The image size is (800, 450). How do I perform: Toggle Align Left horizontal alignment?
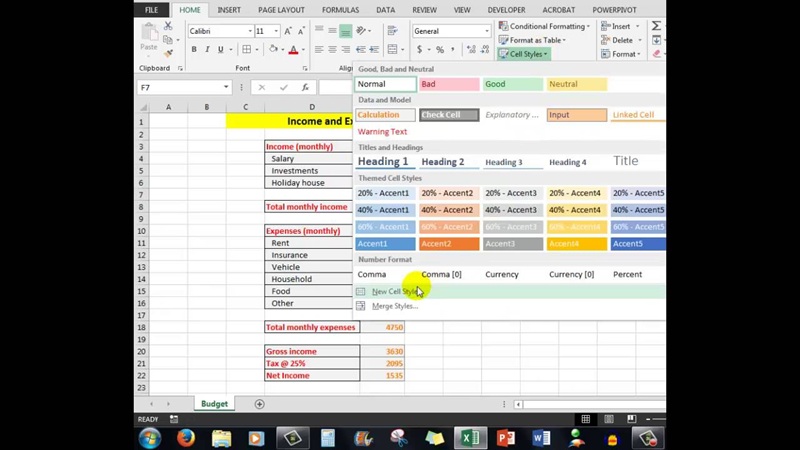tap(319, 49)
